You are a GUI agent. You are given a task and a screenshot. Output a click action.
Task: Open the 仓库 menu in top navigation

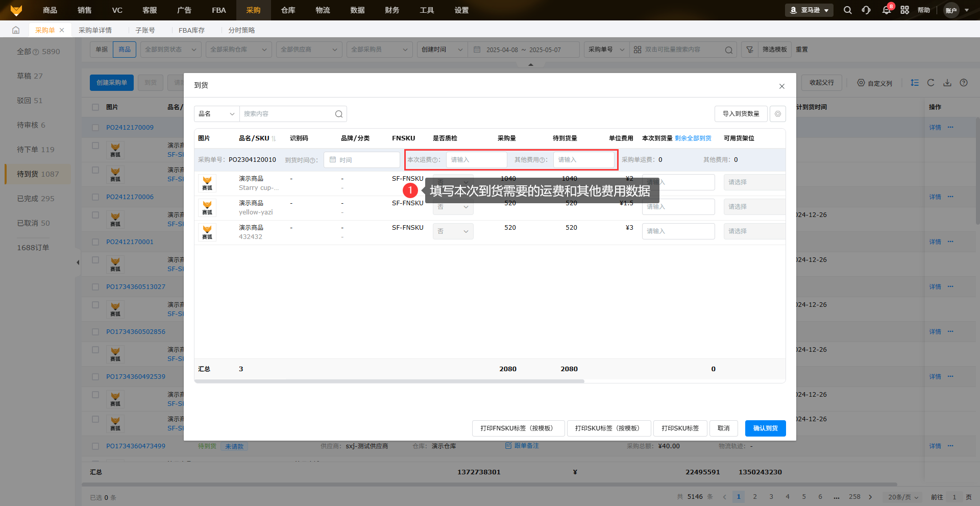288,10
